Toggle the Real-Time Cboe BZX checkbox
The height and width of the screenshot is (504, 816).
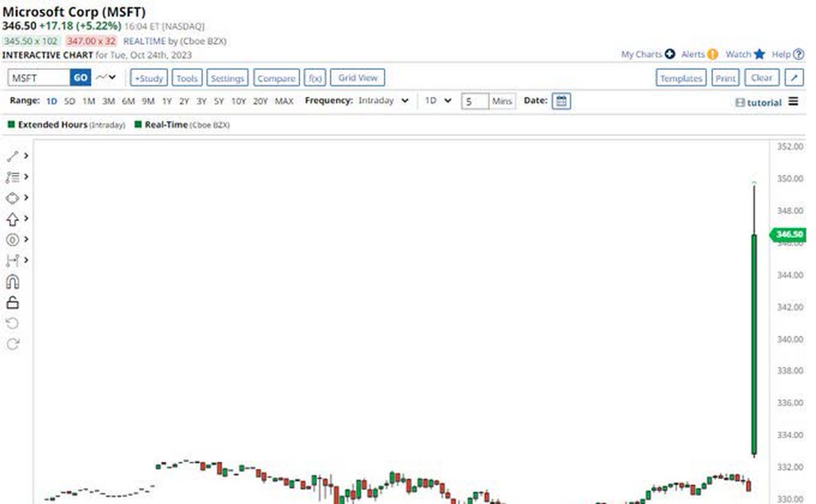pyautogui.click(x=138, y=124)
